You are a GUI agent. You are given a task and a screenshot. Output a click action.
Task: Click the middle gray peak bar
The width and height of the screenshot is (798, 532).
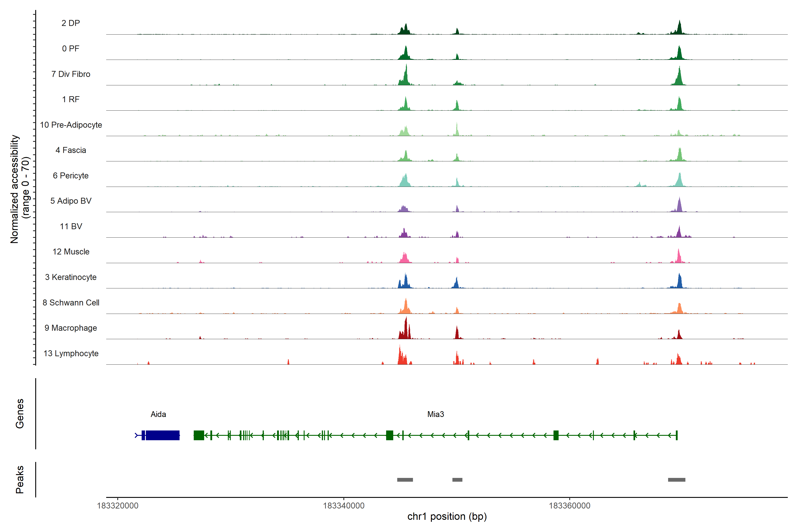point(457,480)
